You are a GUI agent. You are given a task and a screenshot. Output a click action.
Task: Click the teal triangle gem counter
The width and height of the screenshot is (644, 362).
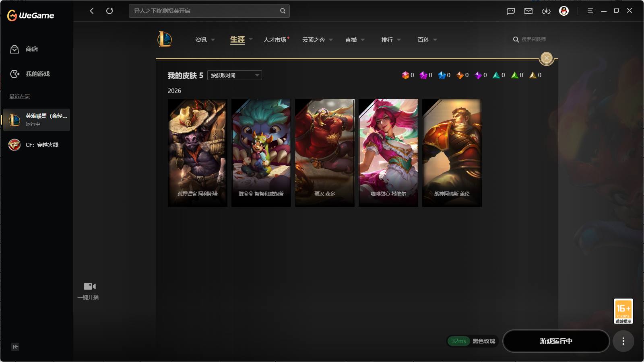point(496,75)
